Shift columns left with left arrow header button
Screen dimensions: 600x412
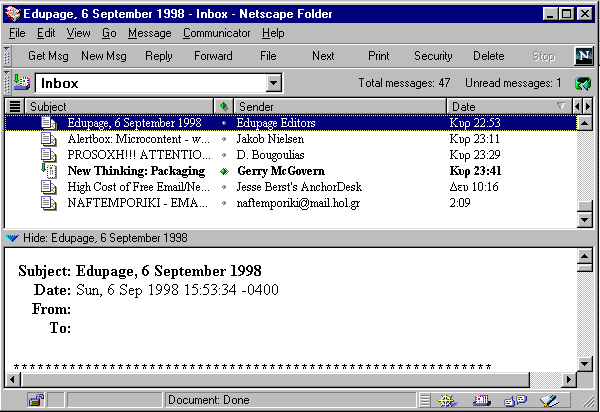pyautogui.click(x=577, y=106)
